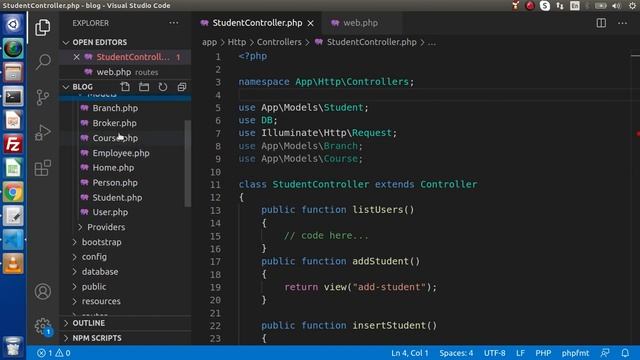Change indentation via Spaces: 4
The width and height of the screenshot is (640, 360).
456,353
